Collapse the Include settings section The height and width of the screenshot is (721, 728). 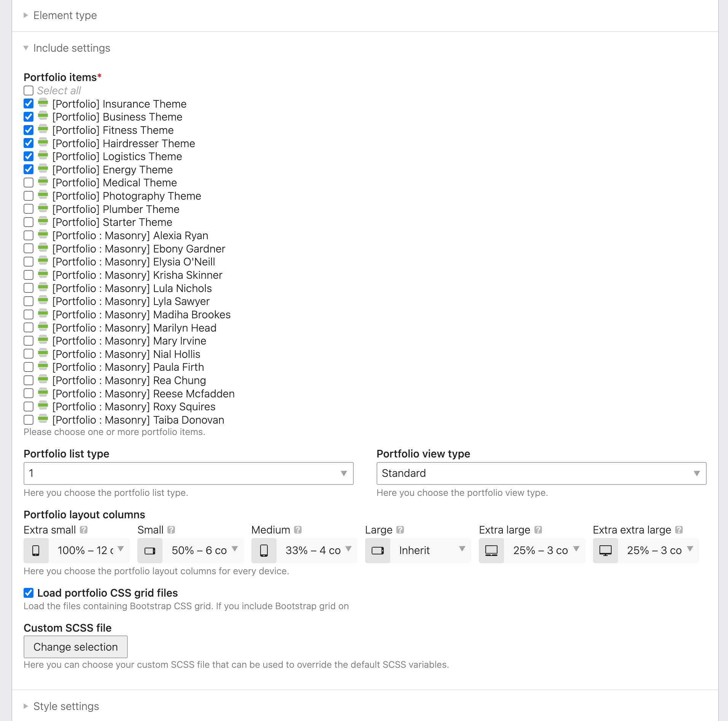coord(72,48)
